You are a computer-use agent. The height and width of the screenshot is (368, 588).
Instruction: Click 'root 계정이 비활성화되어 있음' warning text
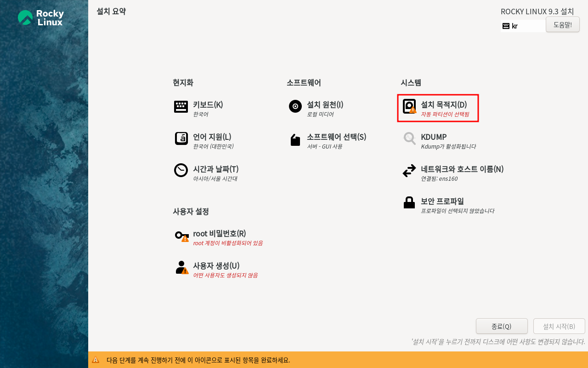coord(228,243)
